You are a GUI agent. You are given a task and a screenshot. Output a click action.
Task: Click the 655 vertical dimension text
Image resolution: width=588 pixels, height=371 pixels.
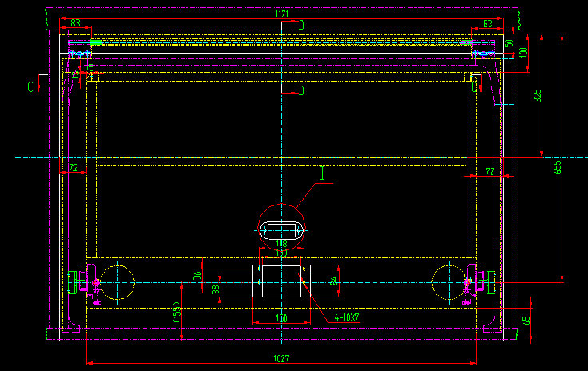[558, 166]
